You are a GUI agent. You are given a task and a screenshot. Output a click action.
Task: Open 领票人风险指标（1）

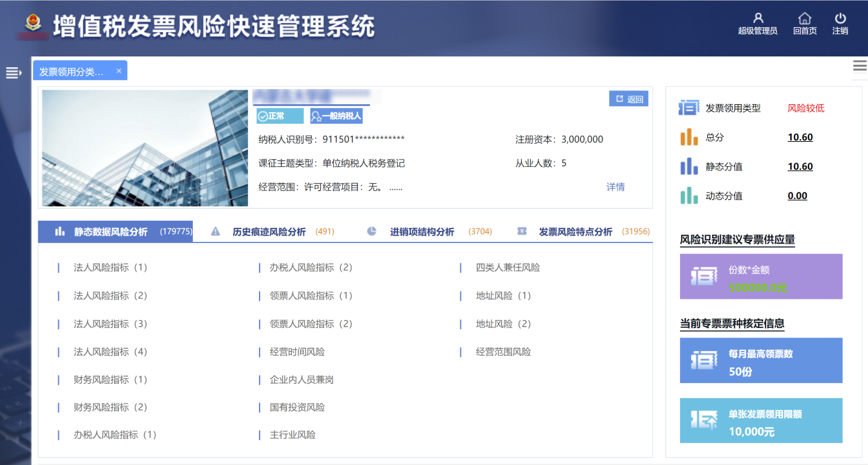coord(311,296)
